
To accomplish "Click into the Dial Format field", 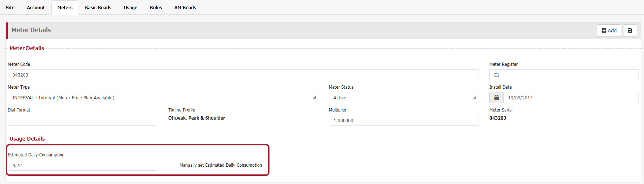I will click(82, 120).
